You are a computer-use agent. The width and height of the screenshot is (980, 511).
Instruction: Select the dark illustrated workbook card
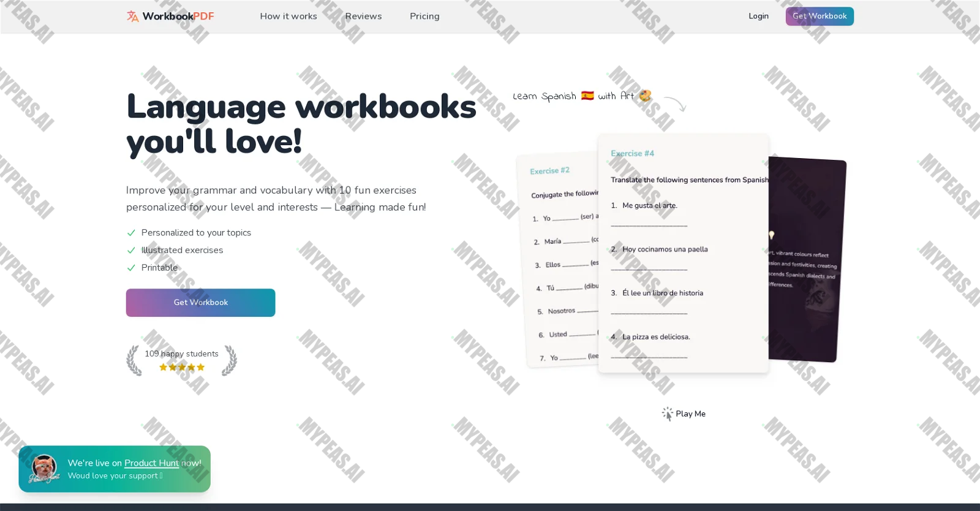click(x=805, y=260)
